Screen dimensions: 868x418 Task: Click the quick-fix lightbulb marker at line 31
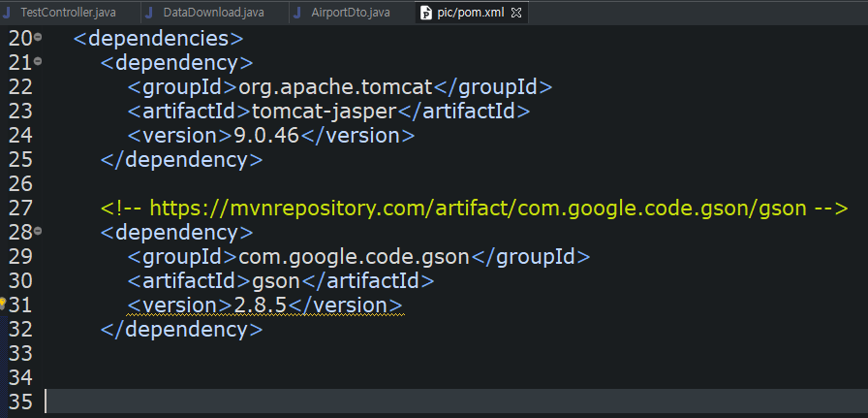point(2,304)
